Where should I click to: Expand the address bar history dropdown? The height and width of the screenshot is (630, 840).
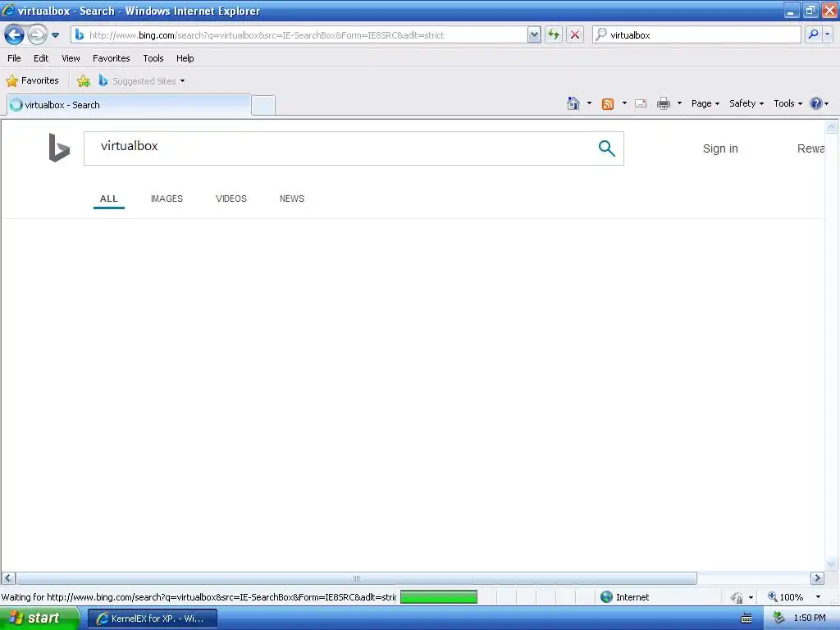click(533, 35)
